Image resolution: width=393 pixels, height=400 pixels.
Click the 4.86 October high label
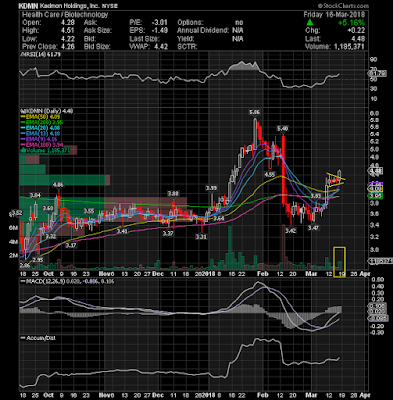pyautogui.click(x=58, y=184)
